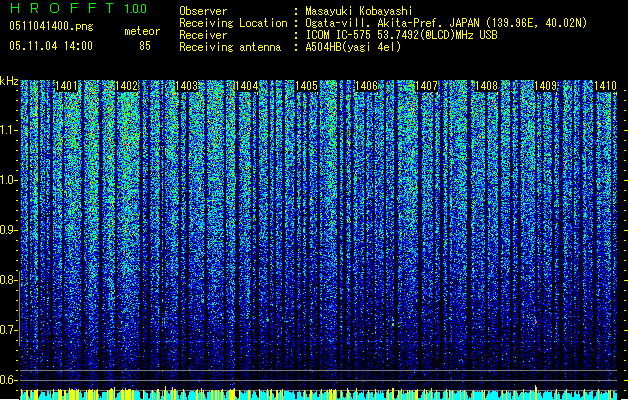Select the 1405 time marker
This screenshot has height=400, width=629.
[306, 86]
